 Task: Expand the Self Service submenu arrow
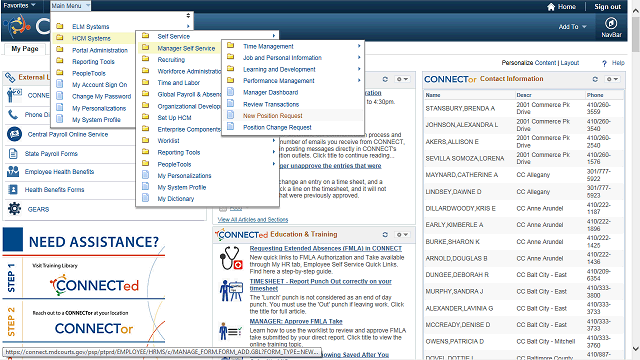point(273,36)
